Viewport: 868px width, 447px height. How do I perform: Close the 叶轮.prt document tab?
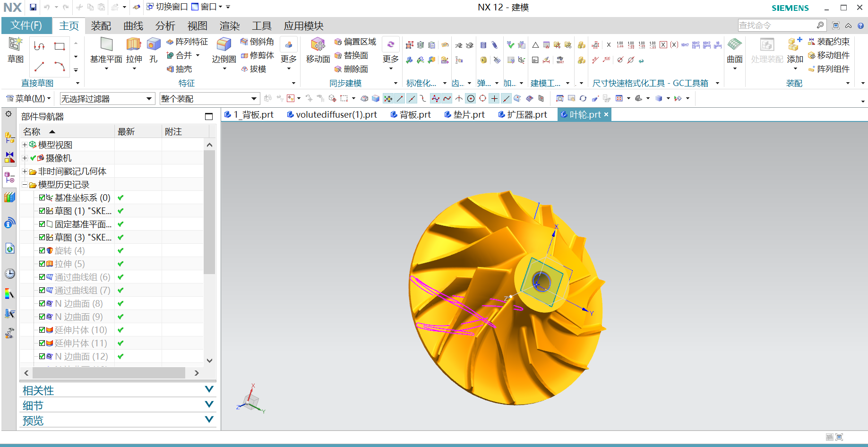click(x=606, y=114)
